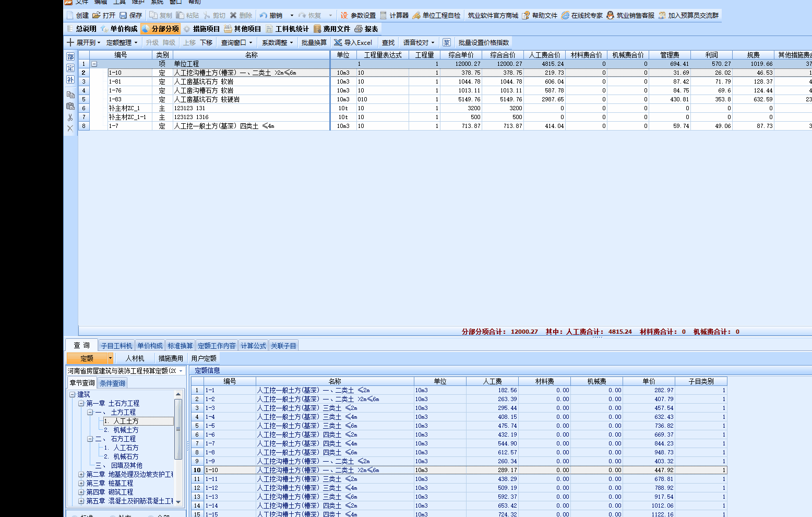Click the 定 icon in left sidebar
The height and width of the screenshot is (517, 812).
pyautogui.click(x=70, y=68)
